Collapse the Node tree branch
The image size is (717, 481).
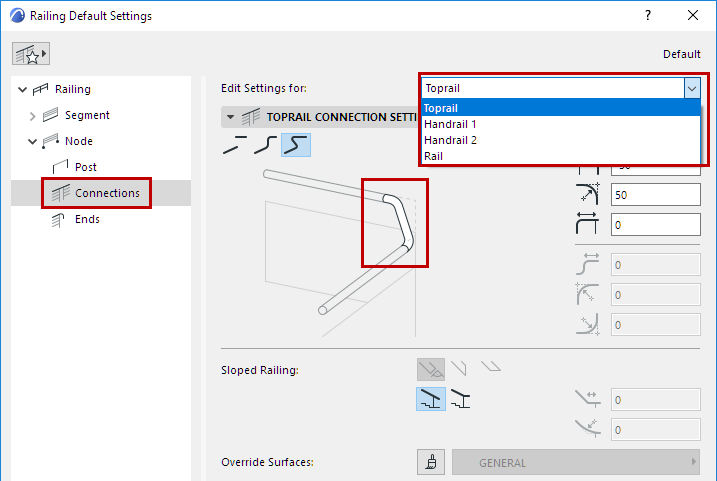tap(32, 142)
